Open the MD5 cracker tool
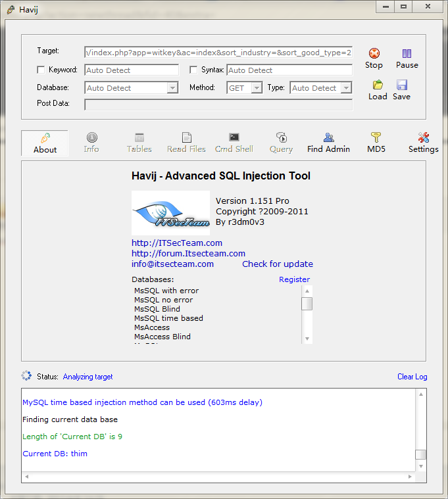This screenshot has width=448, height=499. tap(376, 143)
